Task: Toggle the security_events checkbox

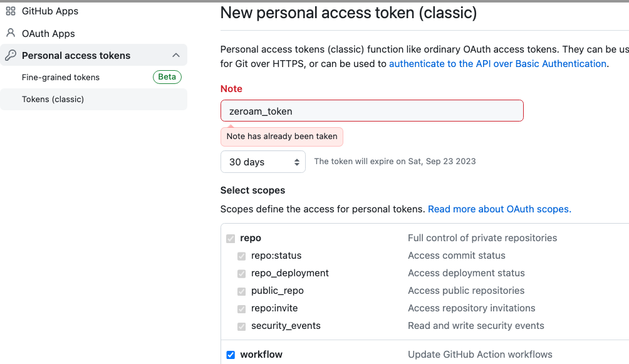Action: pos(242,326)
